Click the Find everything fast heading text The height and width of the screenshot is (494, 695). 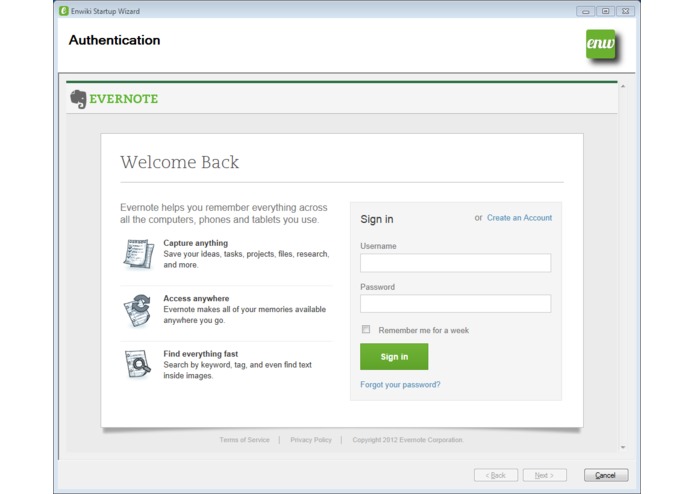tap(200, 354)
